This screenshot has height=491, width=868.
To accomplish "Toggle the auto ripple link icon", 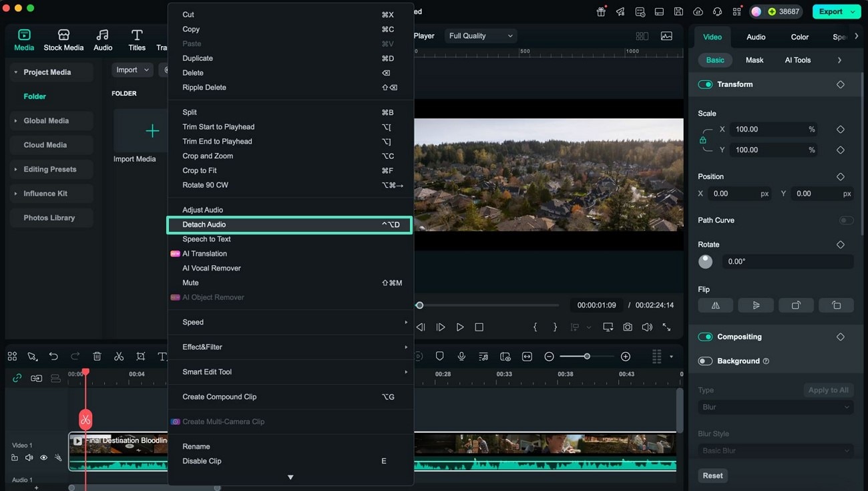I will click(17, 378).
